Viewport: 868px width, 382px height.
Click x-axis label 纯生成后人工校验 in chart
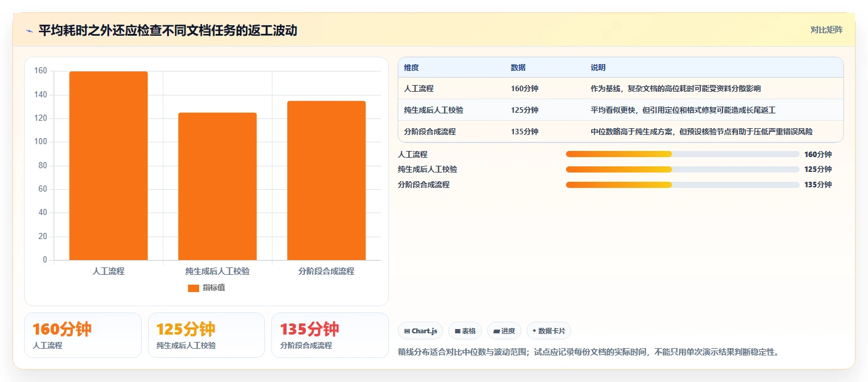click(218, 271)
